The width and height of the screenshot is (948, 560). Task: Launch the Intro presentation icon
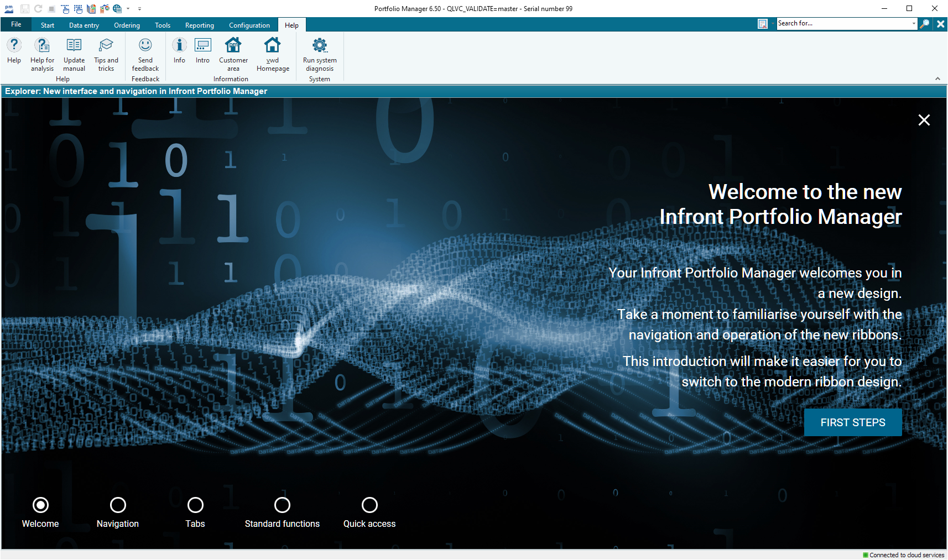(x=202, y=46)
